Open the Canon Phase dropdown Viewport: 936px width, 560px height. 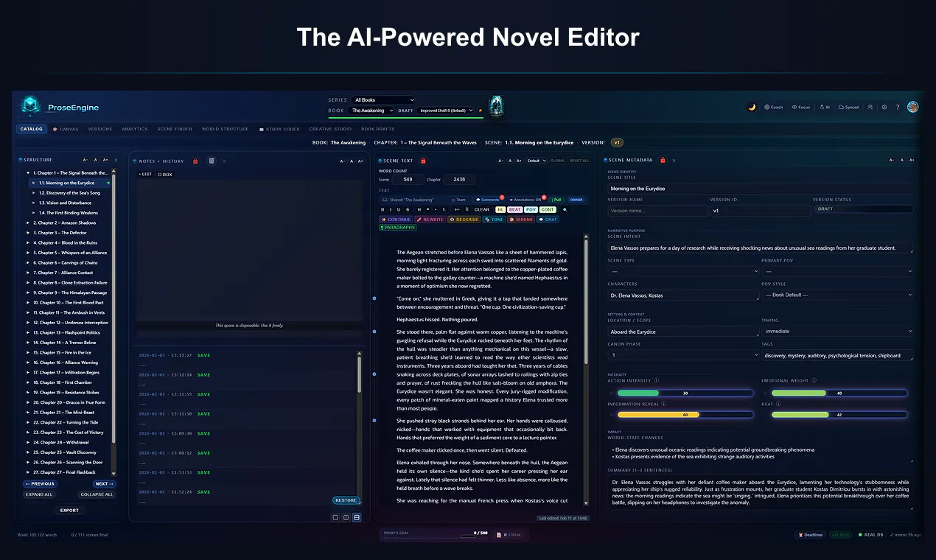click(x=682, y=354)
